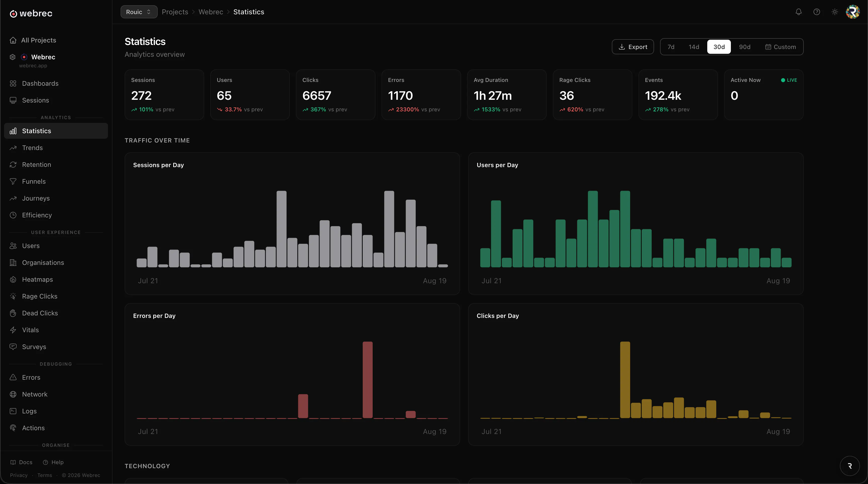868x484 pixels.
Task: Click the Vitals lightning icon
Action: tap(13, 330)
